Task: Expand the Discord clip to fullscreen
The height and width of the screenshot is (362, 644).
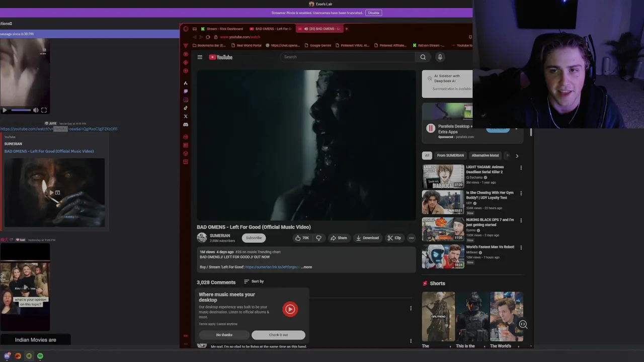Action: click(x=44, y=110)
